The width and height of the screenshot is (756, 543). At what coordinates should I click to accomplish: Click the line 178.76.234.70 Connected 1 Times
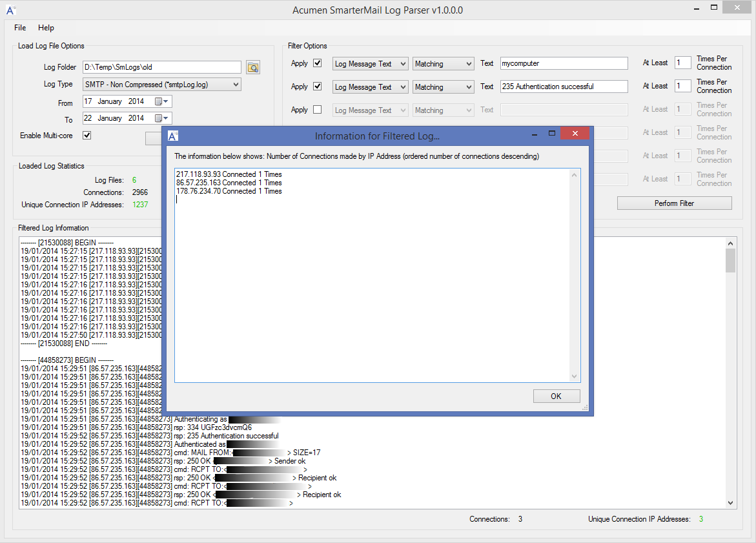click(x=229, y=191)
